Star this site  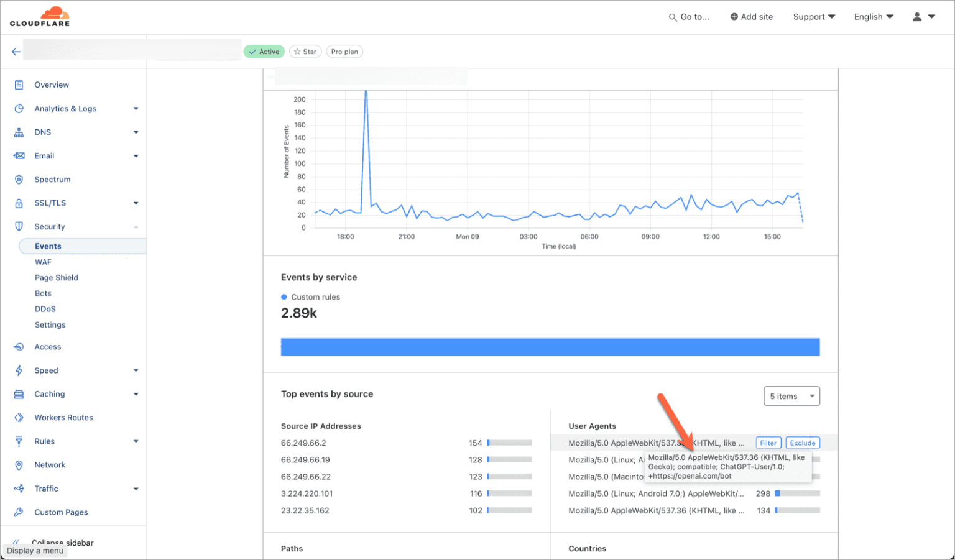point(305,52)
